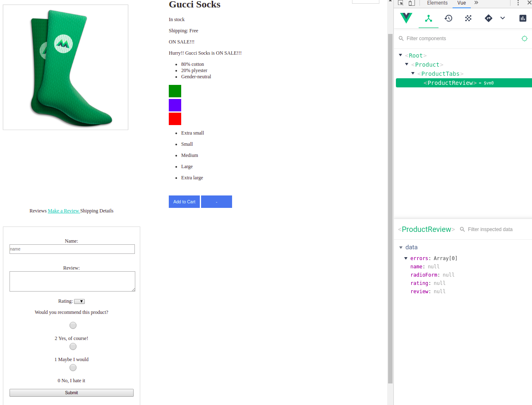Screen dimensions: 532x405
Task: Click the search icon beside Filter inspected data
Action: [463, 229]
